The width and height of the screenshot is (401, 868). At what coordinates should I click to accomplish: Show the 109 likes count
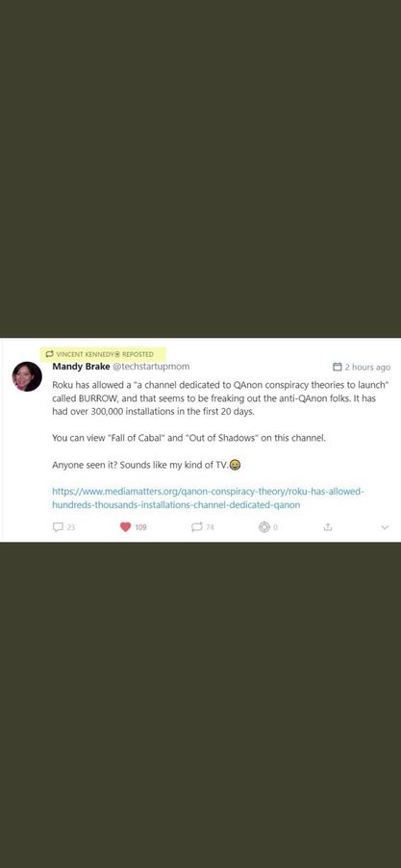(140, 527)
